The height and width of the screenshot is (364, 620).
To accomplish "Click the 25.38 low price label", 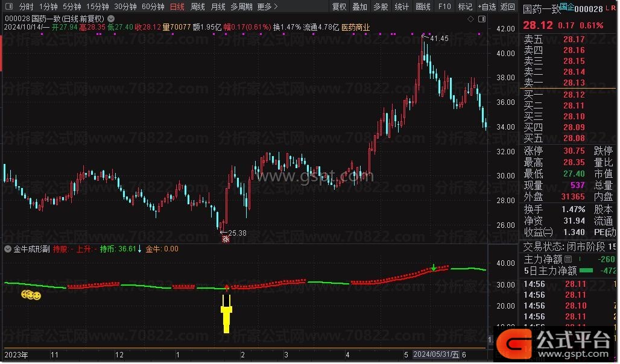I will pyautogui.click(x=237, y=233).
